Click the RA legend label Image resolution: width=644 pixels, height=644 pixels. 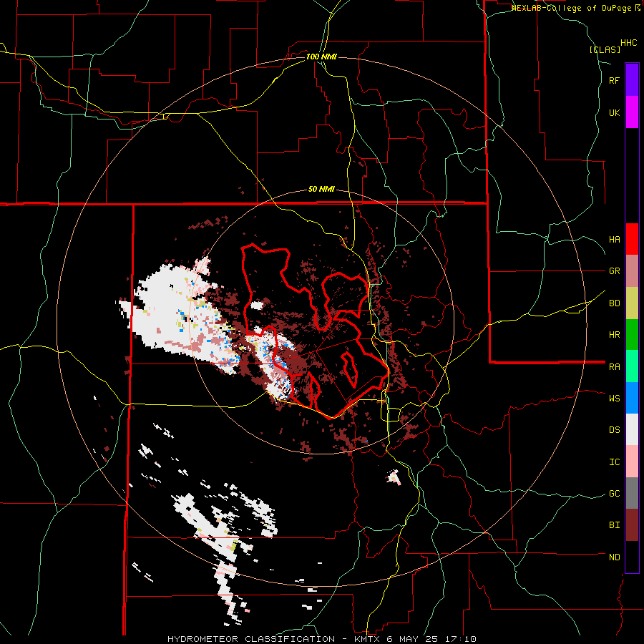[x=614, y=367]
